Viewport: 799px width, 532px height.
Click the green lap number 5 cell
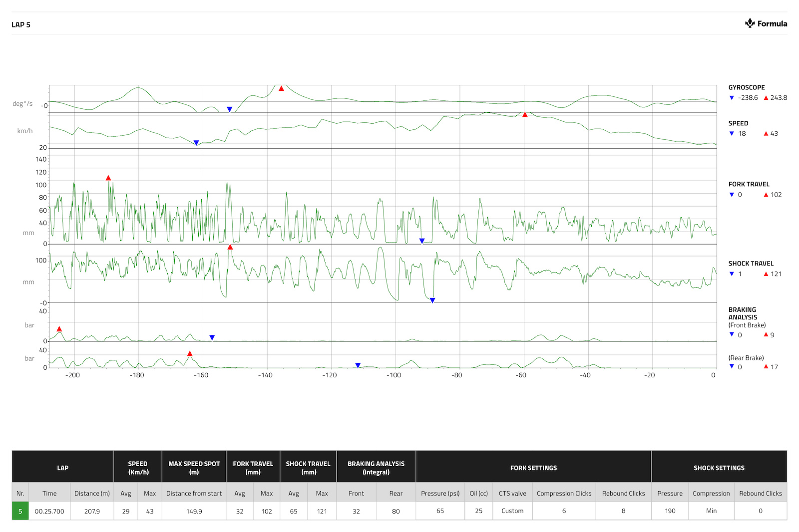20,511
